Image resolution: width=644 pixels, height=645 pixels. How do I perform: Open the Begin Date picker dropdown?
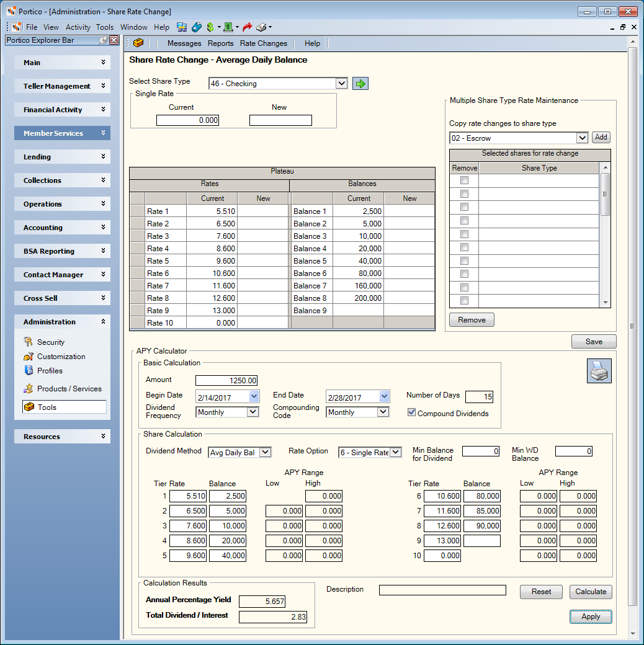click(254, 396)
